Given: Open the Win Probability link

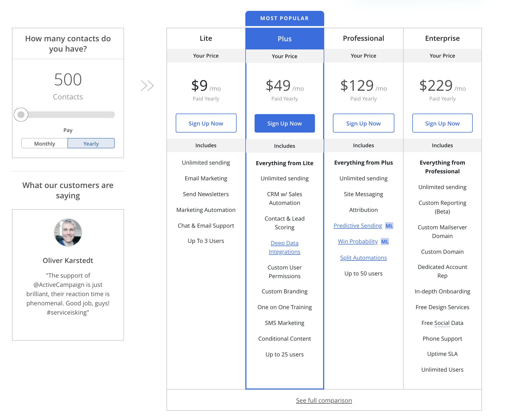Looking at the screenshot, I should (x=358, y=242).
